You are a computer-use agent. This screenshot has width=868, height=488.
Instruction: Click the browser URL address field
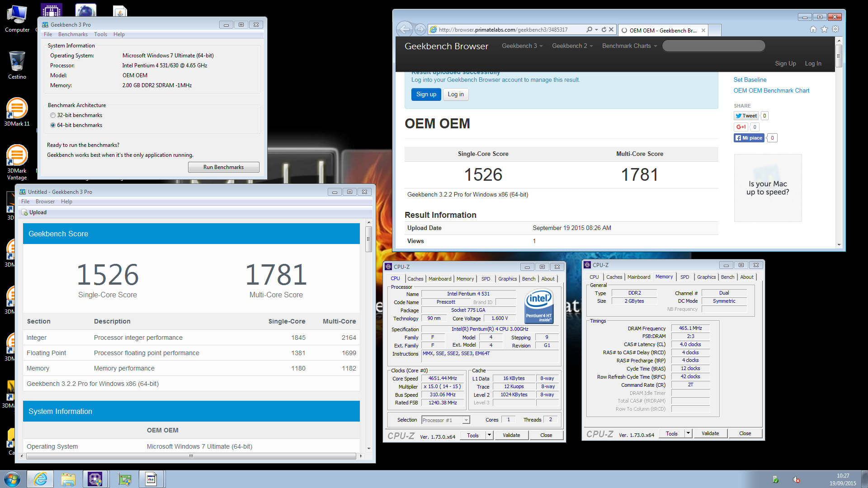[x=506, y=30]
